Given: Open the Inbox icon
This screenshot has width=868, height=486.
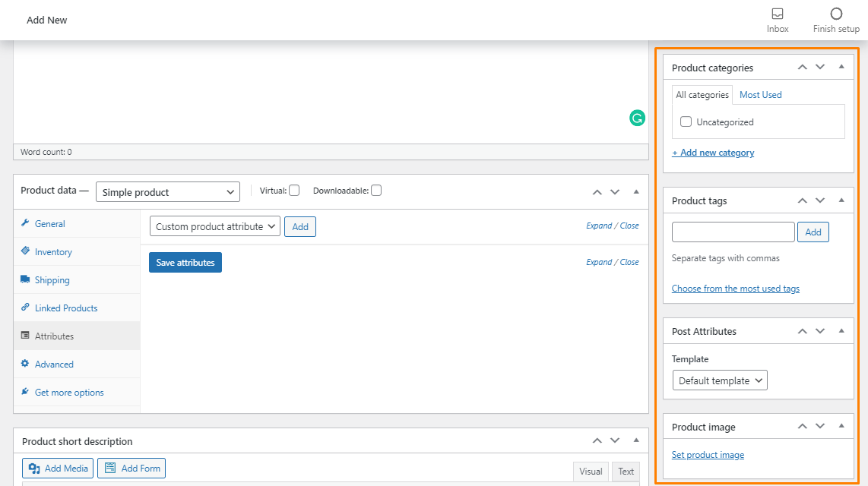Looking at the screenshot, I should (x=778, y=14).
